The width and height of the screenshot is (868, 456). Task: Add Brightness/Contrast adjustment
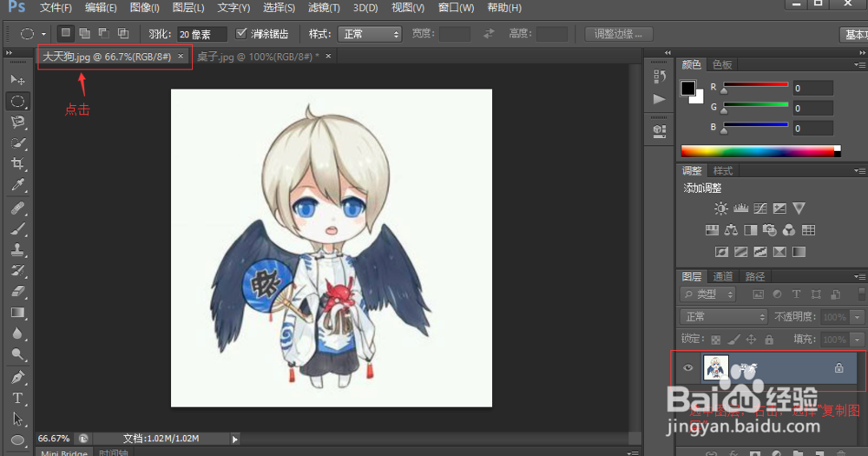point(720,208)
